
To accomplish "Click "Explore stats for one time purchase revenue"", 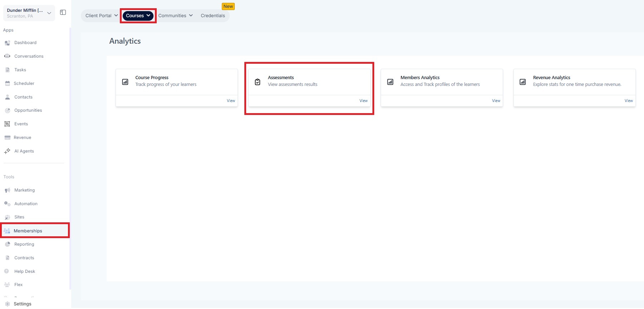I will [x=577, y=85].
